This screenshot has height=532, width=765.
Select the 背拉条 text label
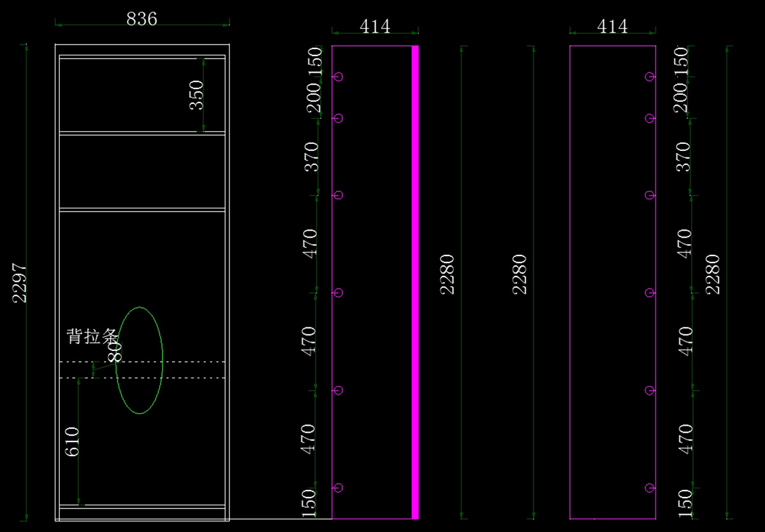pos(91,336)
